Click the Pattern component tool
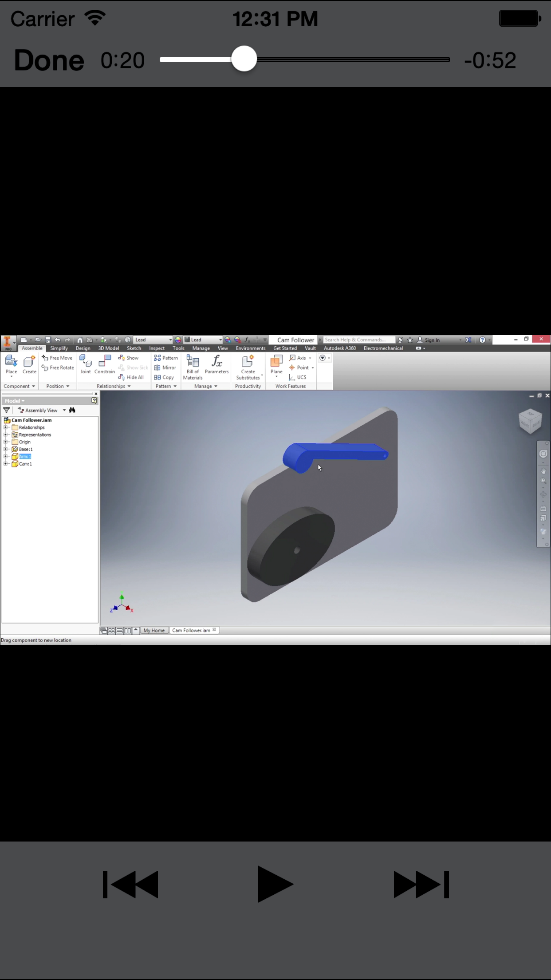The height and width of the screenshot is (980, 551). [165, 358]
